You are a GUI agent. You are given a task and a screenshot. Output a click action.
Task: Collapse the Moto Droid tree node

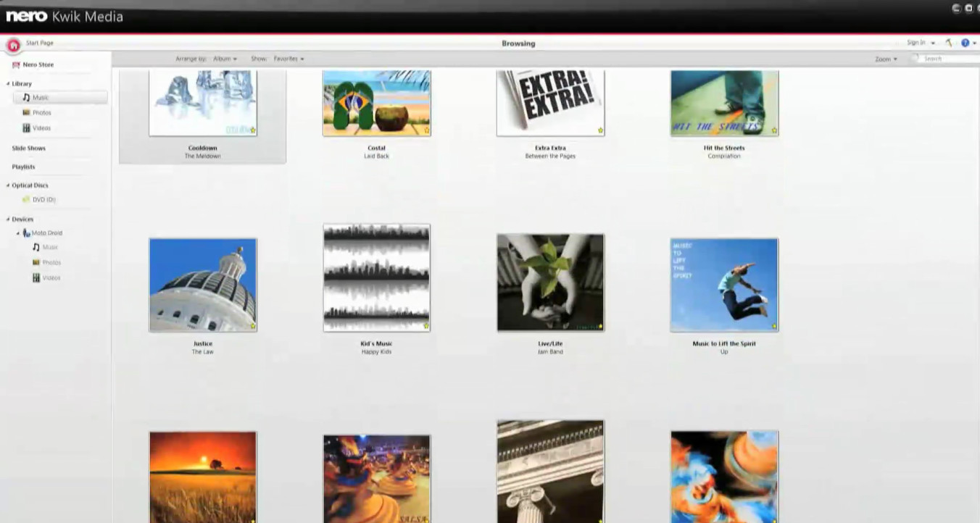pos(18,233)
